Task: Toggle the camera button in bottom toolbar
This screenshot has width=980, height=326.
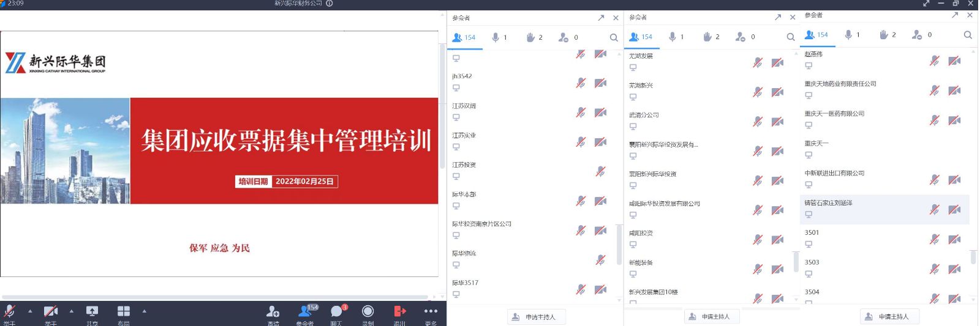Action: [51, 312]
